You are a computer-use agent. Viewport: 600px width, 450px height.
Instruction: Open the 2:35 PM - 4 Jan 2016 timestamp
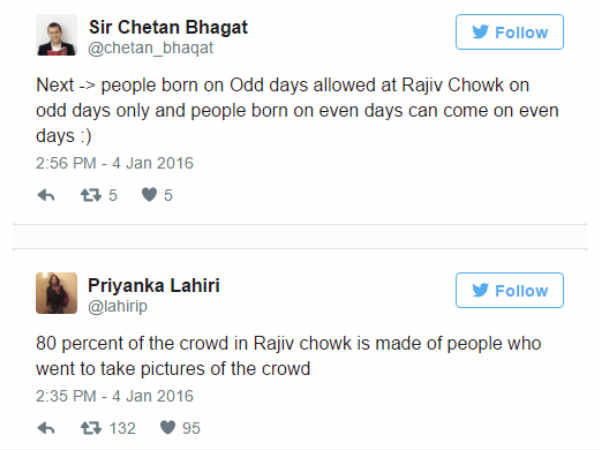coord(115,396)
